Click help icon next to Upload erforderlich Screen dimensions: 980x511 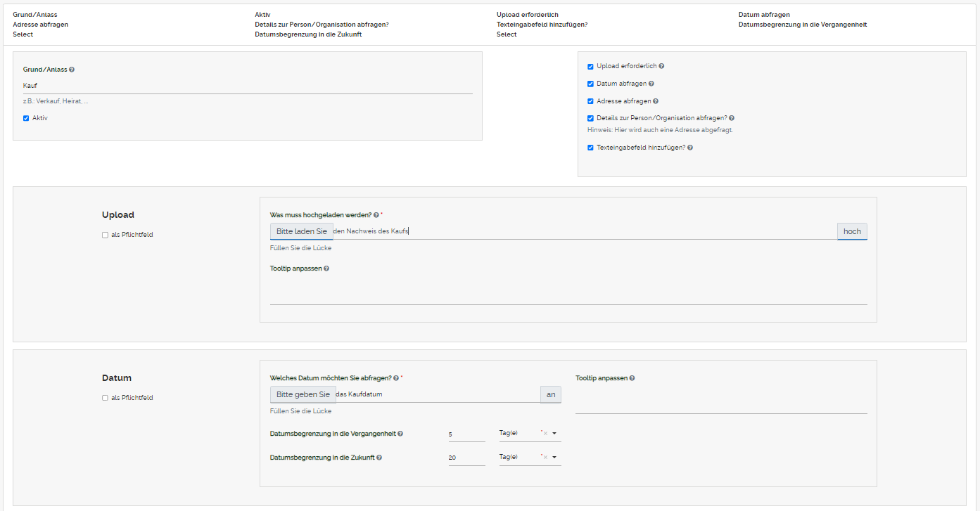pos(661,66)
